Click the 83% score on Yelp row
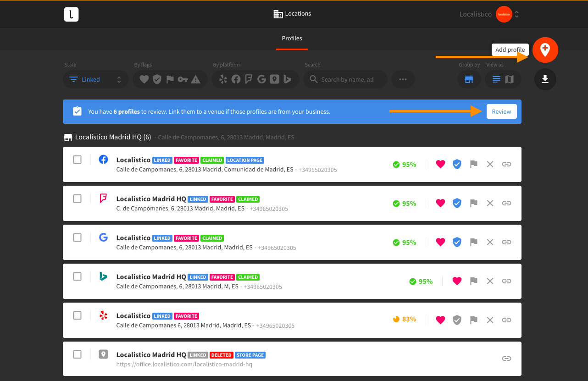The width and height of the screenshot is (588, 381). click(x=404, y=319)
